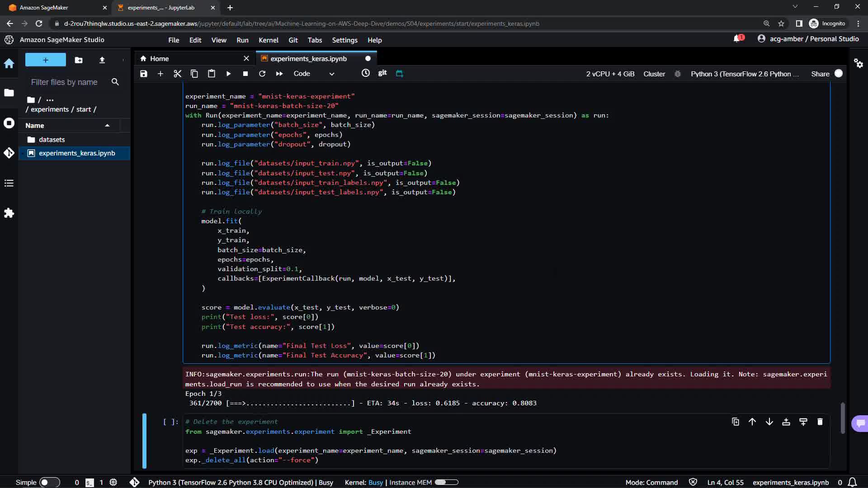Switch to the Home tab
868x488 pixels.
coord(159,59)
